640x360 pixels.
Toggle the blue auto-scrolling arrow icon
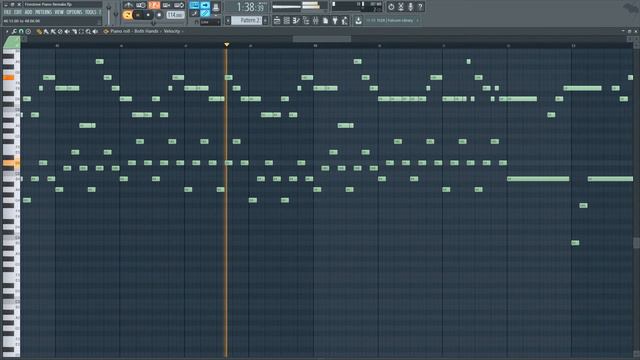(x=205, y=5)
